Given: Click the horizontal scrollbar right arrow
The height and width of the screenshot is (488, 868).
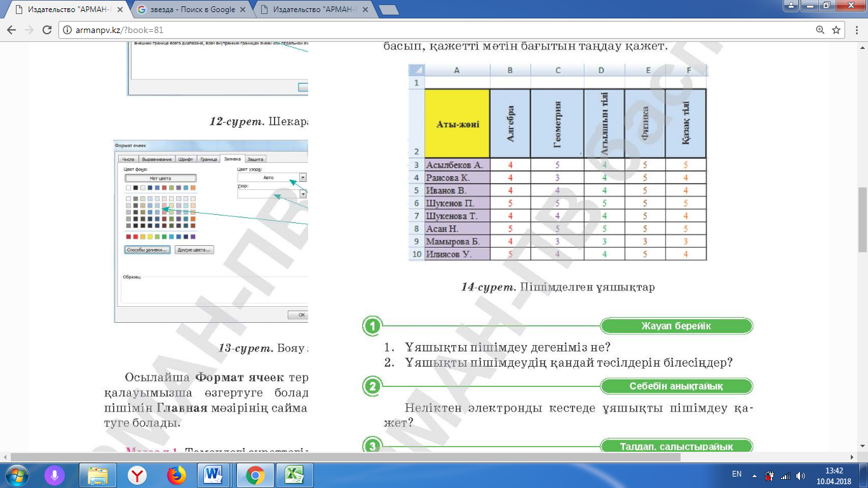Looking at the screenshot, I should pyautogui.click(x=852, y=456).
